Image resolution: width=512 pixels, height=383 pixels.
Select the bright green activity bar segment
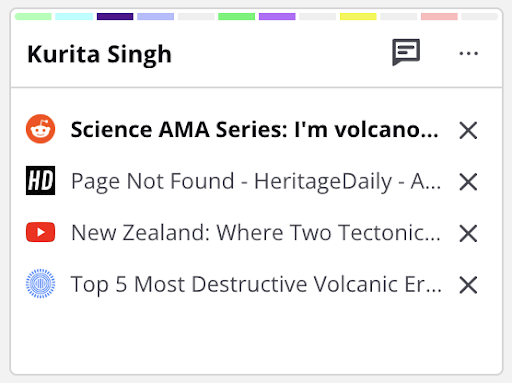236,16
